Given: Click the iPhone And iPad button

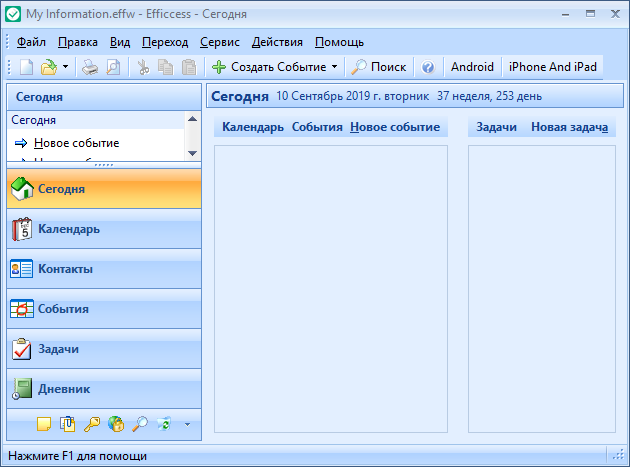Looking at the screenshot, I should click(552, 67).
